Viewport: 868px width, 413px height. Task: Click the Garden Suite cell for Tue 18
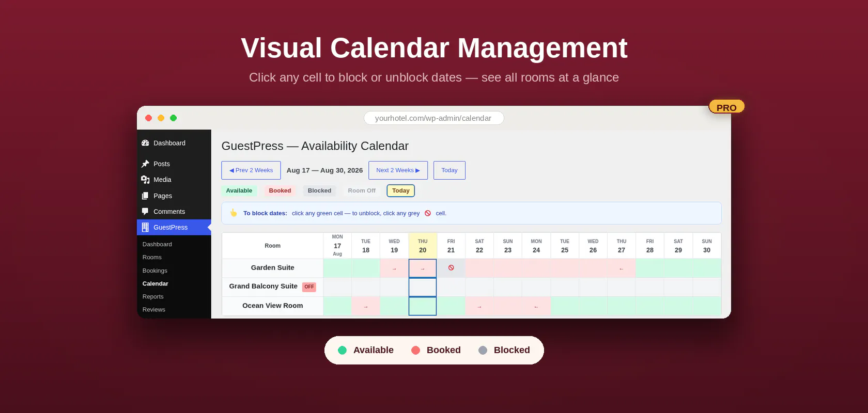coord(366,268)
